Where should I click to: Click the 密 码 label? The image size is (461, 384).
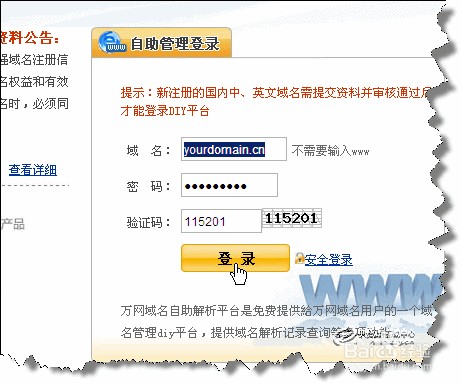[x=148, y=186]
